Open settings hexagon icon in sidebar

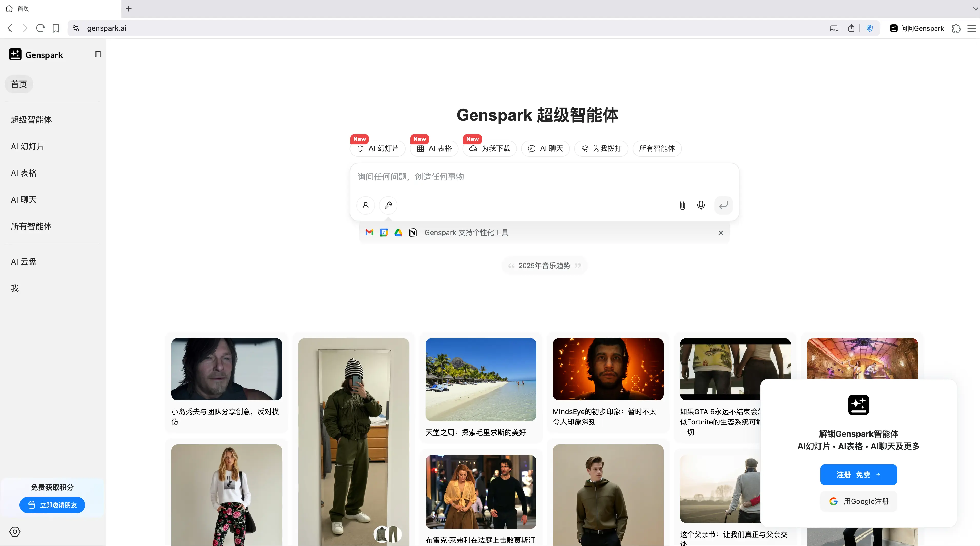click(15, 532)
